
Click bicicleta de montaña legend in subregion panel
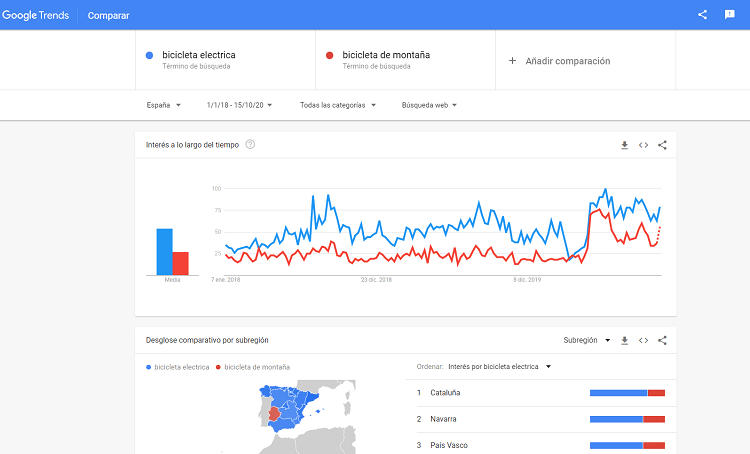tap(253, 367)
